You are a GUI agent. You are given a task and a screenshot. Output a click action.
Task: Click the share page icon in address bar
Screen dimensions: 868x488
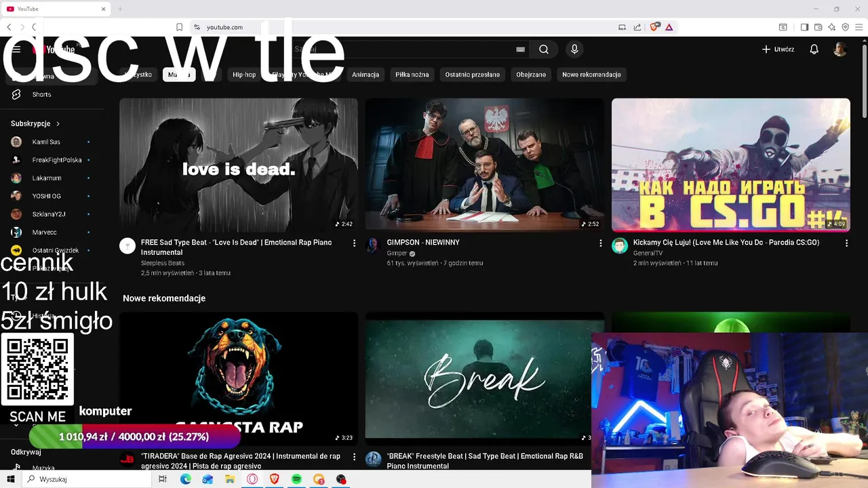[637, 27]
